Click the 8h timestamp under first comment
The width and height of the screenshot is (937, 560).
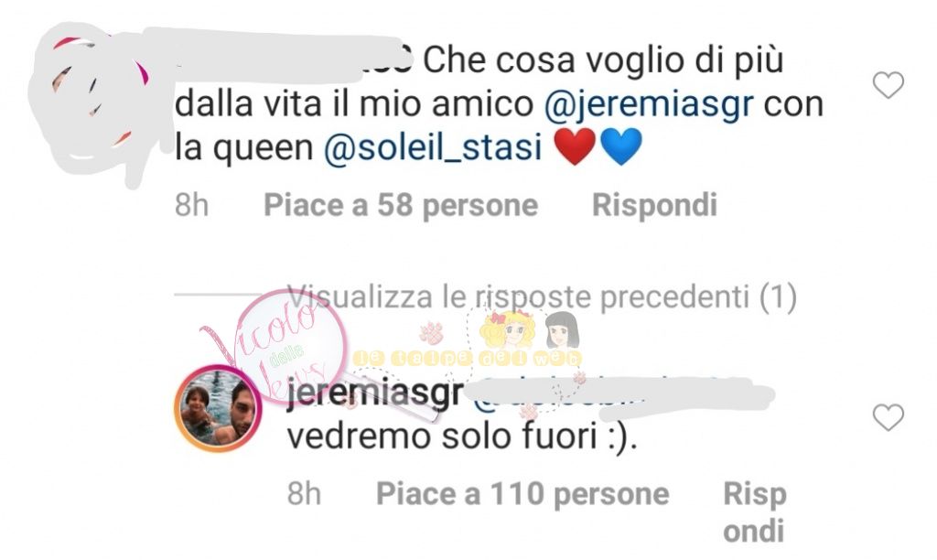(191, 205)
